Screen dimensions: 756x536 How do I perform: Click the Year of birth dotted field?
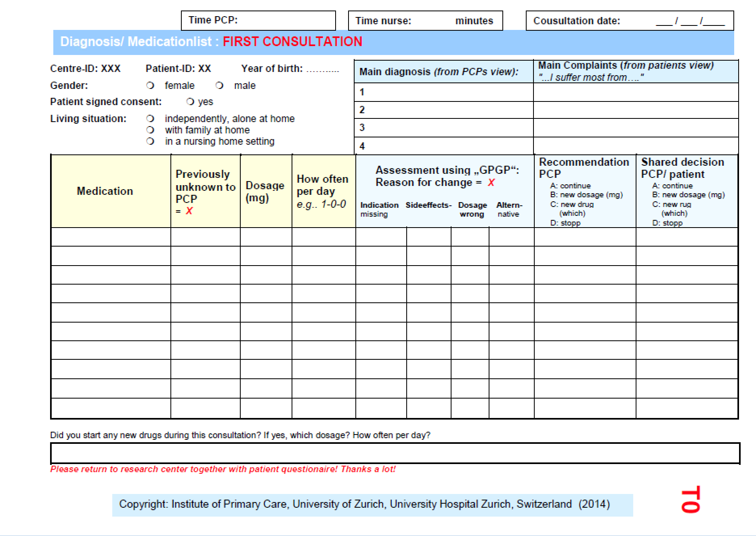tap(322, 70)
